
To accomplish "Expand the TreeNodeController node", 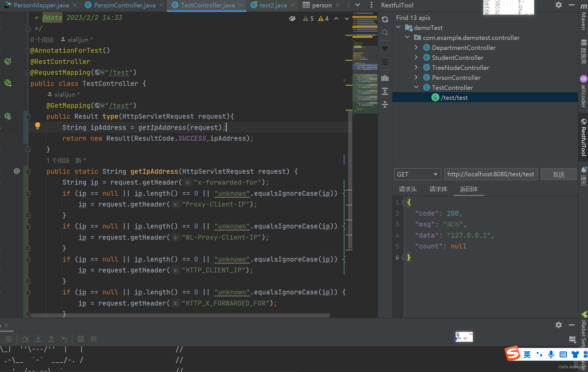I will coord(416,68).
